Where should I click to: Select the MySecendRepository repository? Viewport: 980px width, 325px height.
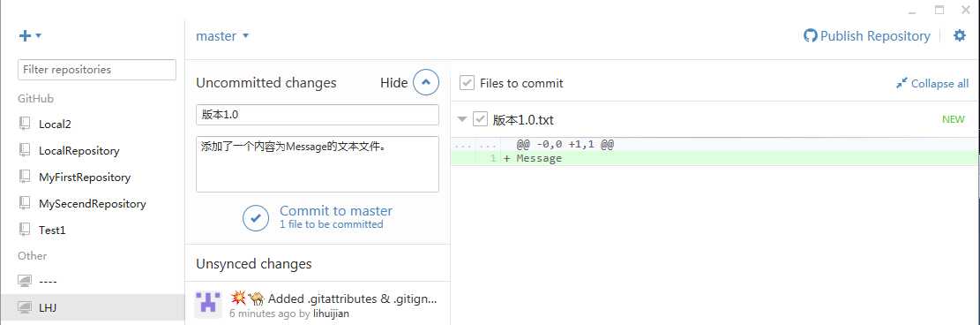pos(93,203)
